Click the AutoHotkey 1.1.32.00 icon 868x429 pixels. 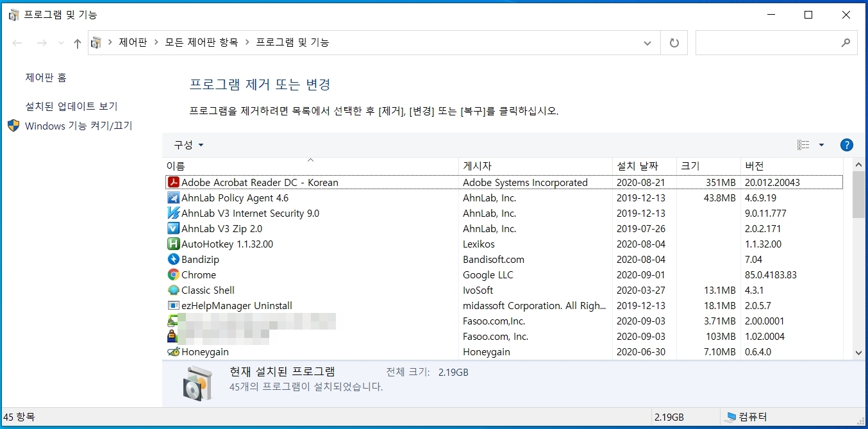pyautogui.click(x=173, y=244)
